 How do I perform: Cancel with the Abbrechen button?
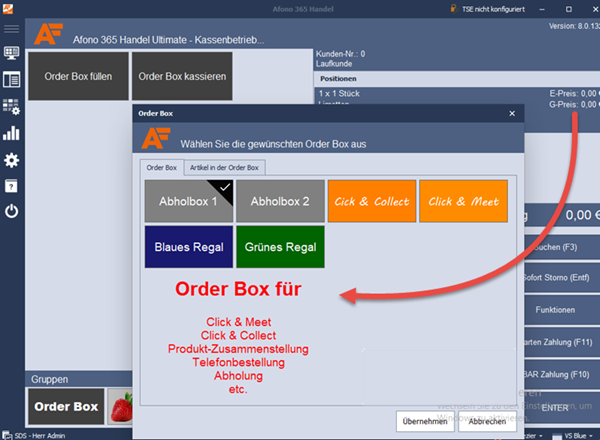click(x=487, y=421)
